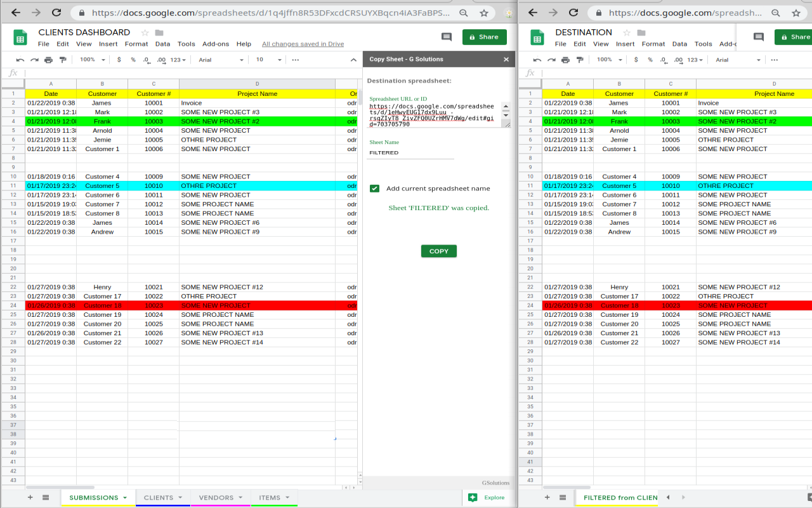Open the comments icon in the CLIENTS DASHBOARD window
Image resolution: width=812 pixels, height=508 pixels.
click(x=447, y=37)
